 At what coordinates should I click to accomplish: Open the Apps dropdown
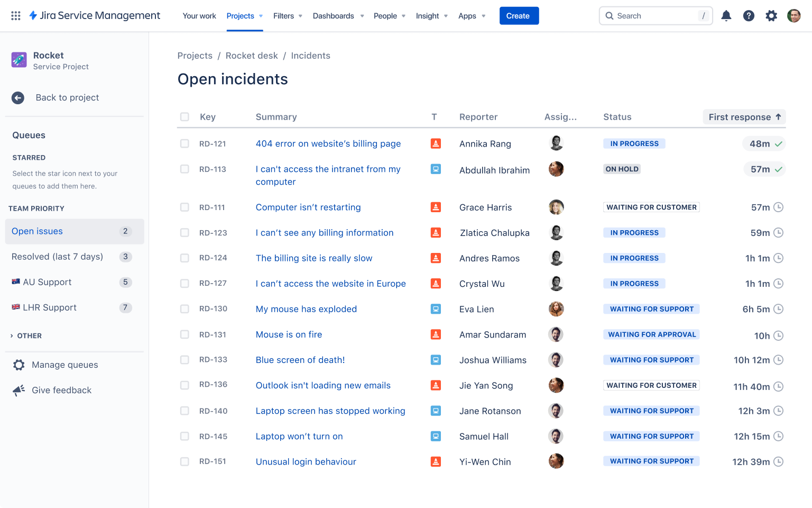point(471,16)
